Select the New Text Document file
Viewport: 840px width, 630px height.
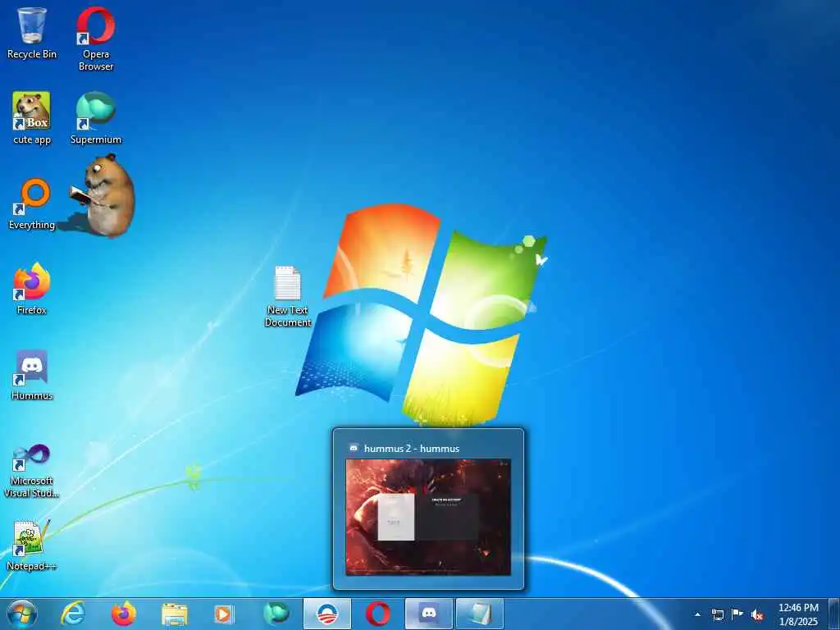click(288, 296)
